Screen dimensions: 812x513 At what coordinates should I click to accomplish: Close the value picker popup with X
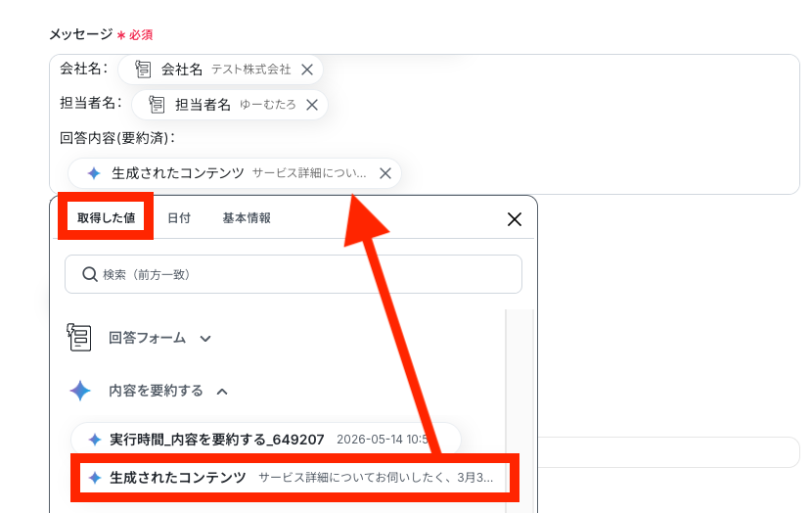point(515,219)
